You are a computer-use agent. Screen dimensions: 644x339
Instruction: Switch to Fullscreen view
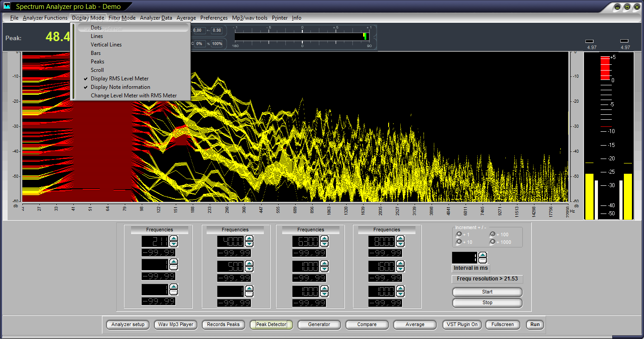point(503,325)
